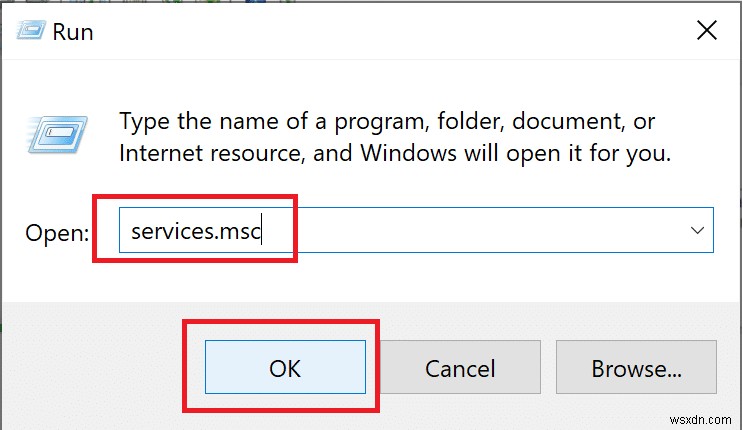Open the Browse... file picker

click(636, 368)
